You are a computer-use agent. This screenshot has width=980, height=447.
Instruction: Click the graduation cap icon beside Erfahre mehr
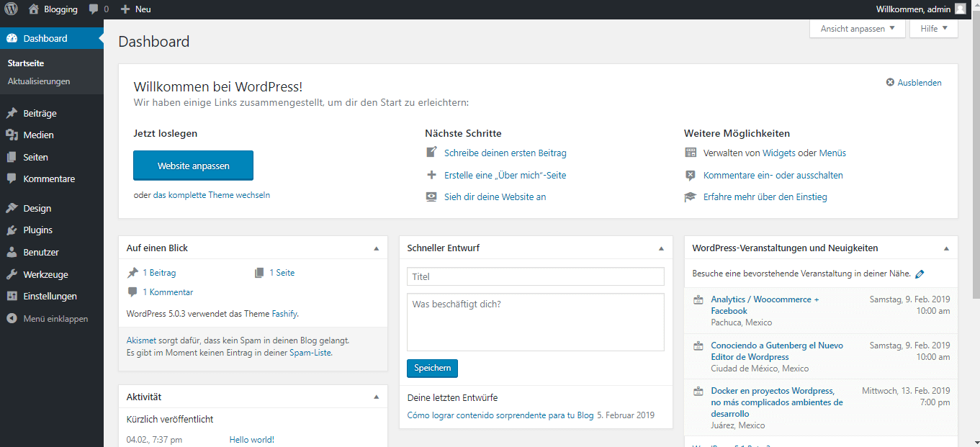(x=691, y=197)
